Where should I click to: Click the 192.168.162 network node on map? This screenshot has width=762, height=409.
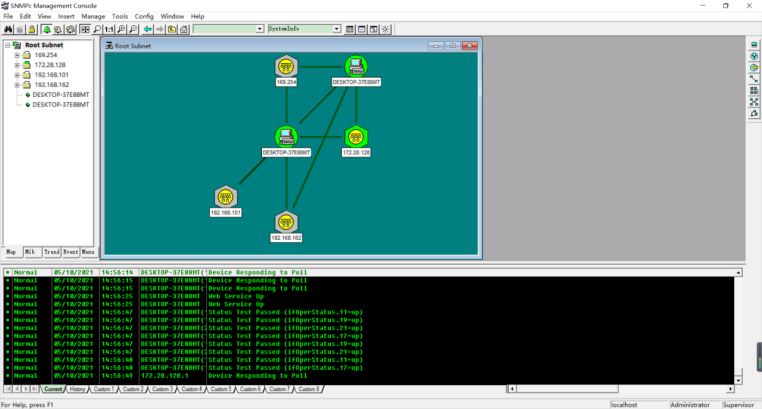pos(286,221)
